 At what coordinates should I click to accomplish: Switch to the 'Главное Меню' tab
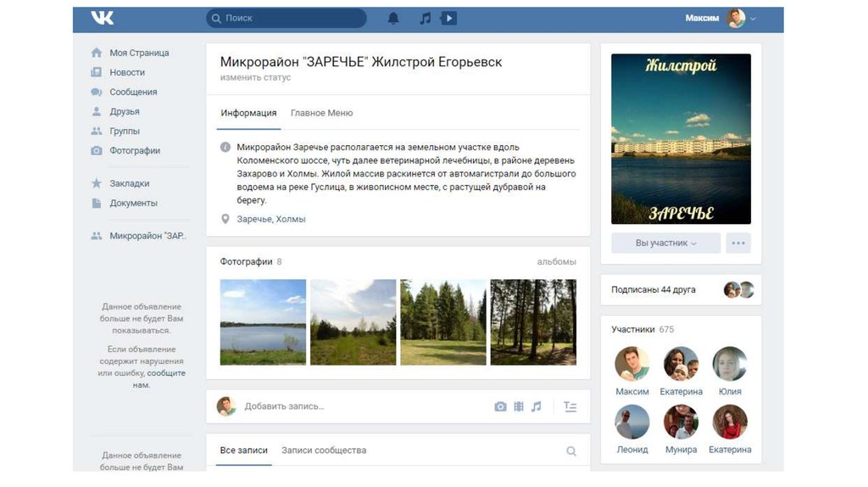[321, 113]
